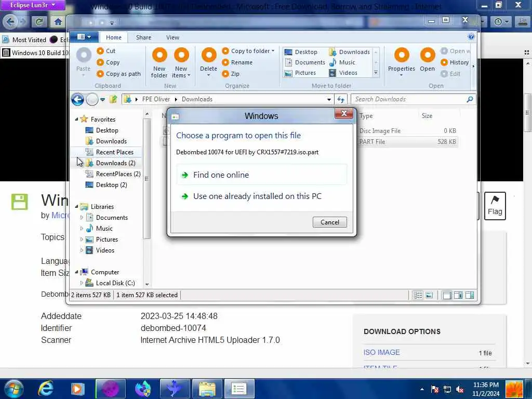Viewport: 532px width, 399px height.
Task: Click the Cut icon in ribbon
Action: click(100, 51)
